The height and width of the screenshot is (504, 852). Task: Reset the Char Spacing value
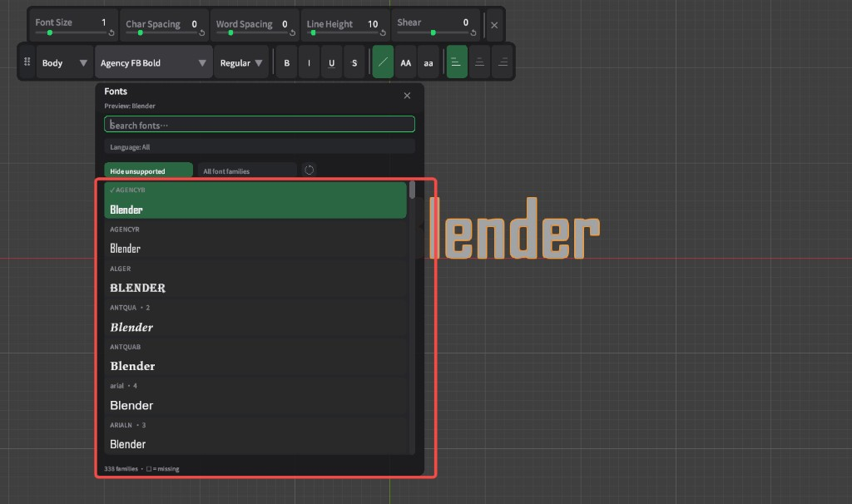point(201,33)
